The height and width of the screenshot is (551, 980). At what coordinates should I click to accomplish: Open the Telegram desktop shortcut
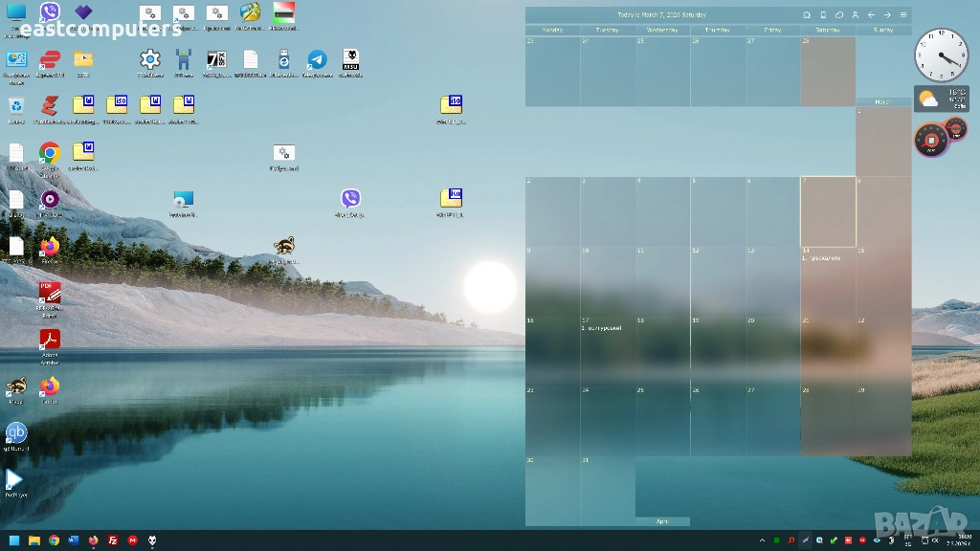pos(317,60)
